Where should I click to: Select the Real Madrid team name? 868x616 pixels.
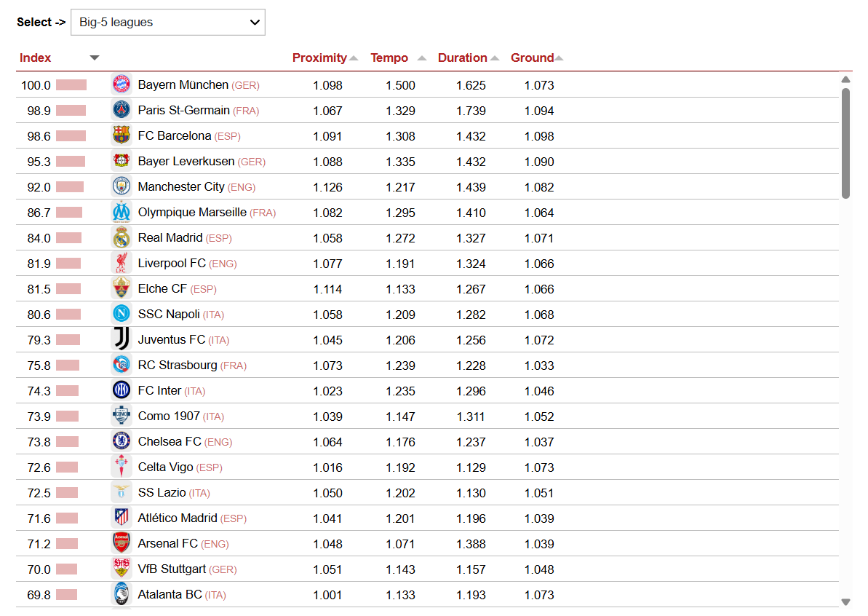click(170, 237)
